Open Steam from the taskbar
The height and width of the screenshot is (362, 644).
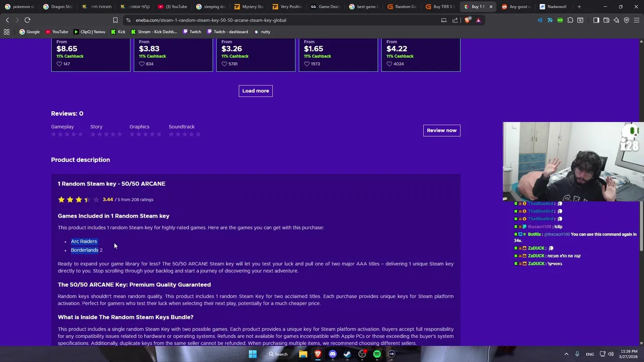347,354
